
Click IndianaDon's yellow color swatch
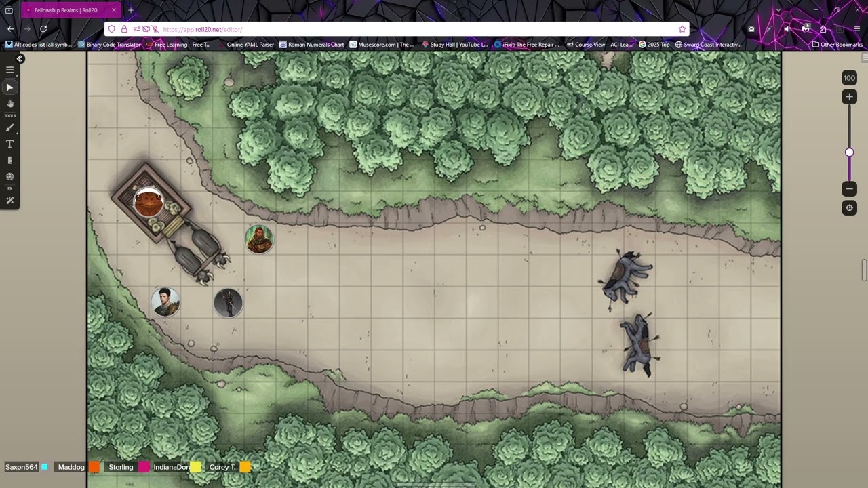(x=195, y=467)
